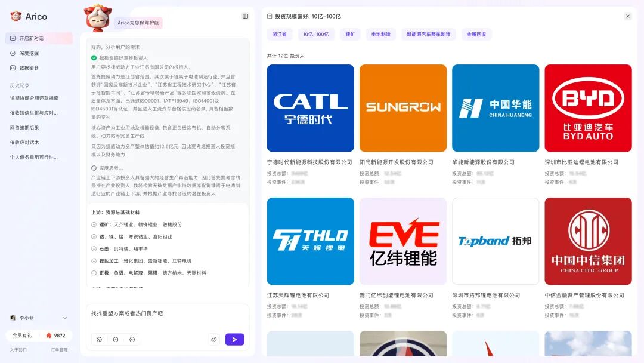
Task: Click the paperclip attachment icon
Action: [x=214, y=339]
